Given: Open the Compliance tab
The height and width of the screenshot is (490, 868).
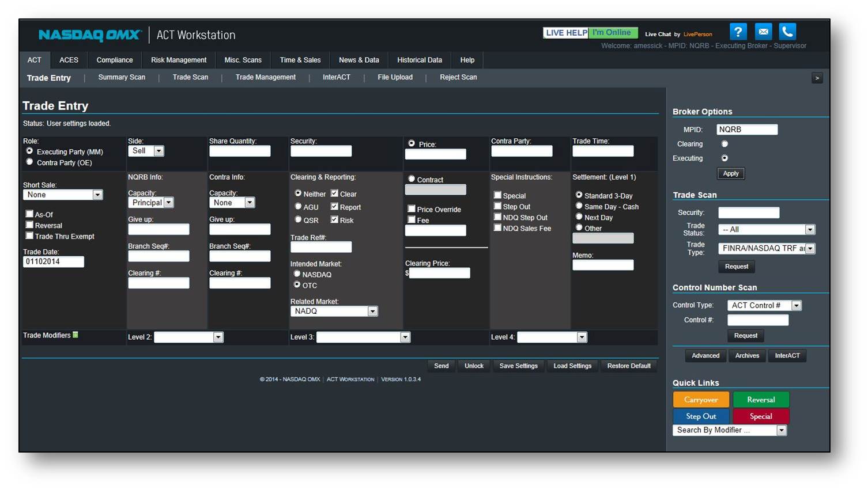Looking at the screenshot, I should tap(115, 60).
